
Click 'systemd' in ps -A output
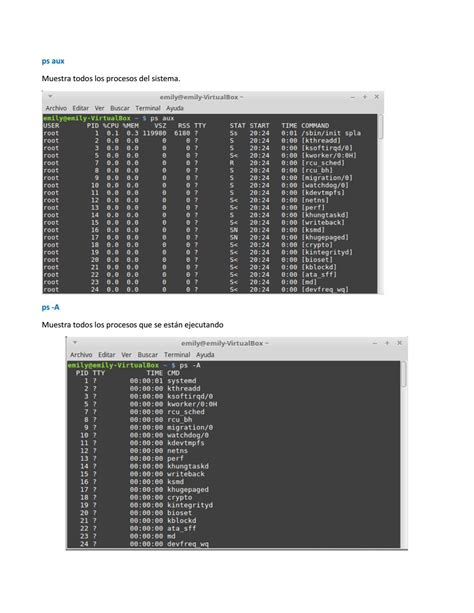[x=182, y=381]
